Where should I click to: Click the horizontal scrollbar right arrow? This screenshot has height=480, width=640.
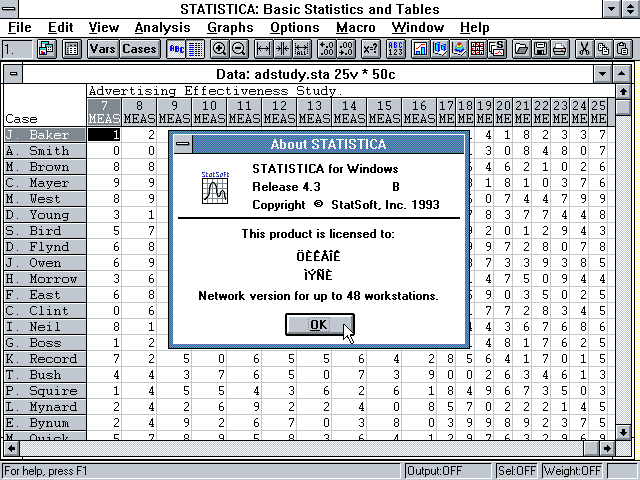[607, 449]
